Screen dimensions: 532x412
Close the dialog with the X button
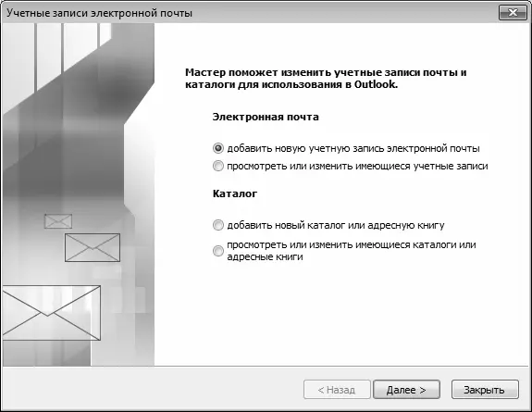tap(513, 13)
